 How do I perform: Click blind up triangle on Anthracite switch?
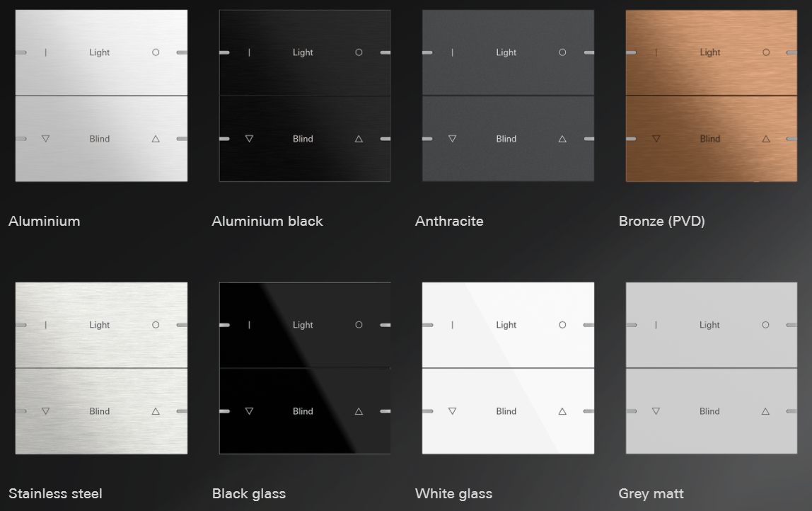click(562, 139)
